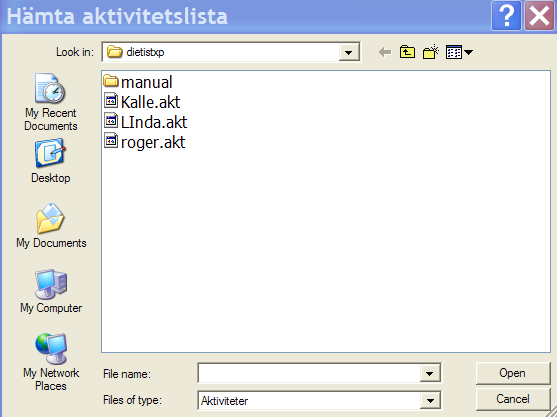
Task: Create a new folder
Action: click(431, 52)
